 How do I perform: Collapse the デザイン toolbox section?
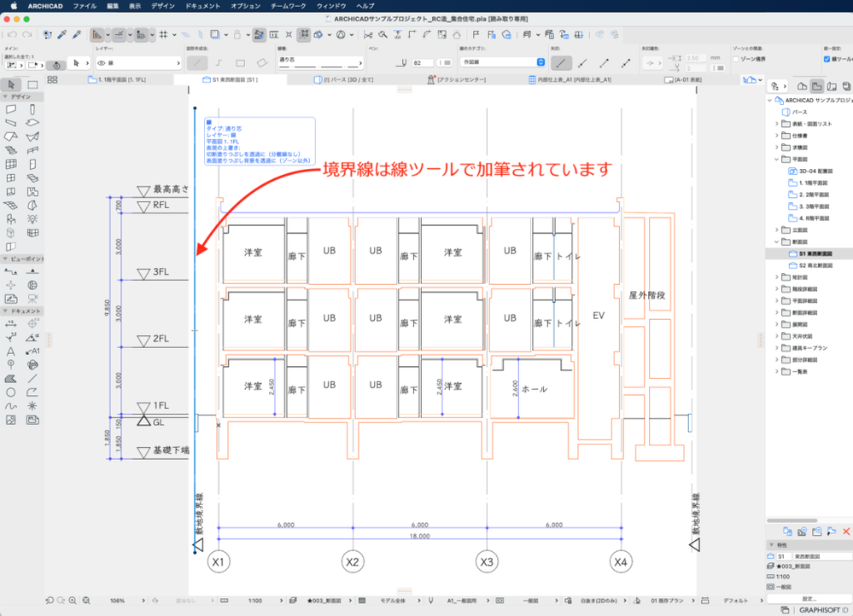[5, 96]
